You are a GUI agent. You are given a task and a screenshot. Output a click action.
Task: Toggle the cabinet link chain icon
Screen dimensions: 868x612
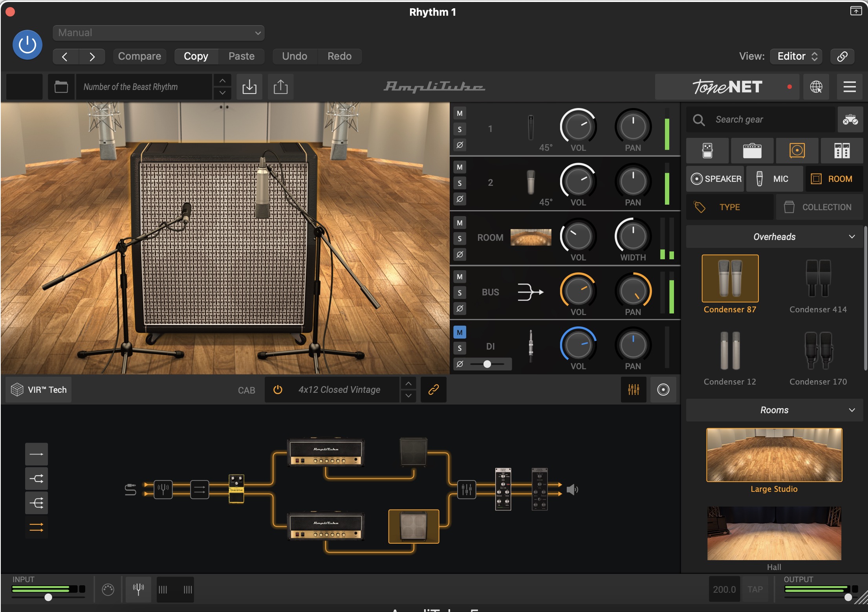pos(433,390)
